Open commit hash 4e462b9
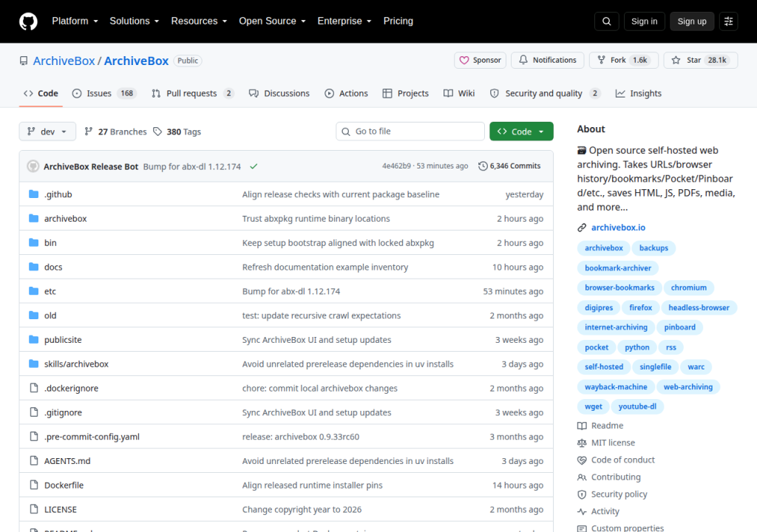The width and height of the screenshot is (757, 532). pos(396,166)
